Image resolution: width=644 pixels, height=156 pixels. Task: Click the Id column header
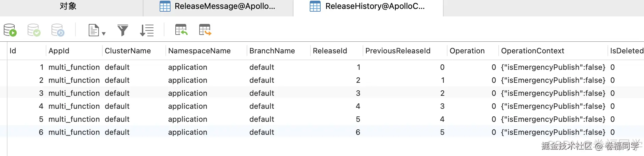click(13, 51)
